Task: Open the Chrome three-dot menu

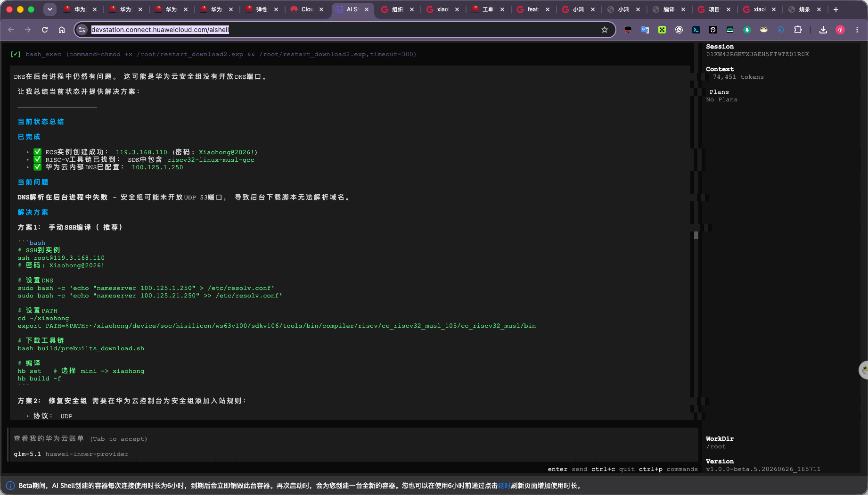Action: coord(857,30)
